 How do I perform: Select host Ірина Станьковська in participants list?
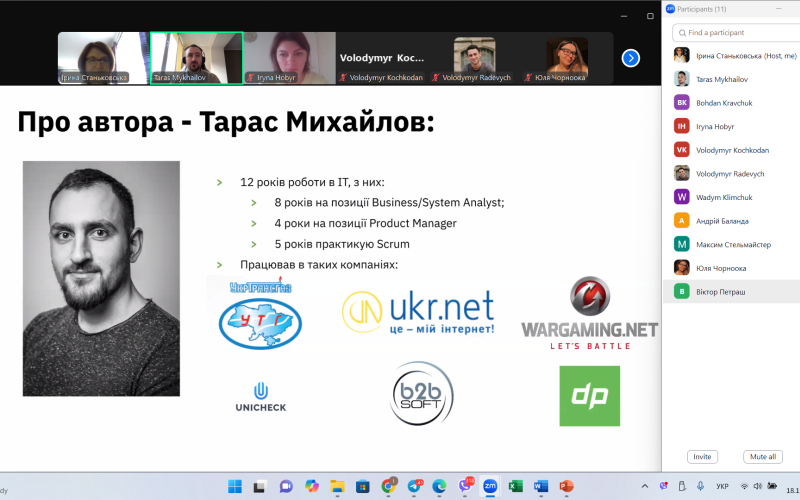pos(732,56)
